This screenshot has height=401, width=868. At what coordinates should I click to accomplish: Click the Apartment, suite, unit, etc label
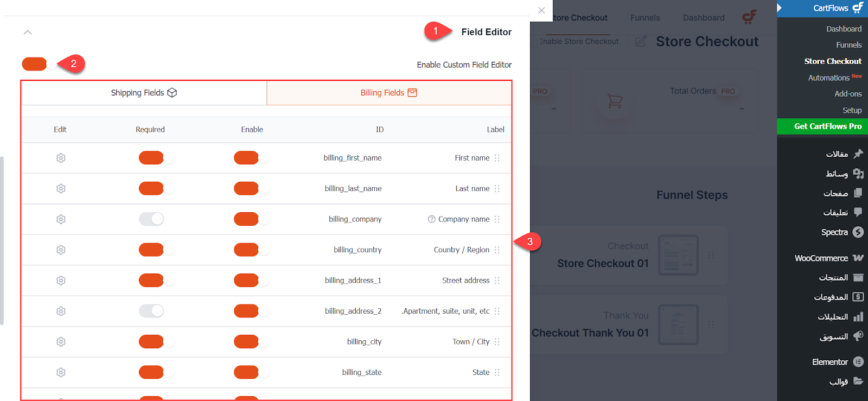tap(445, 311)
